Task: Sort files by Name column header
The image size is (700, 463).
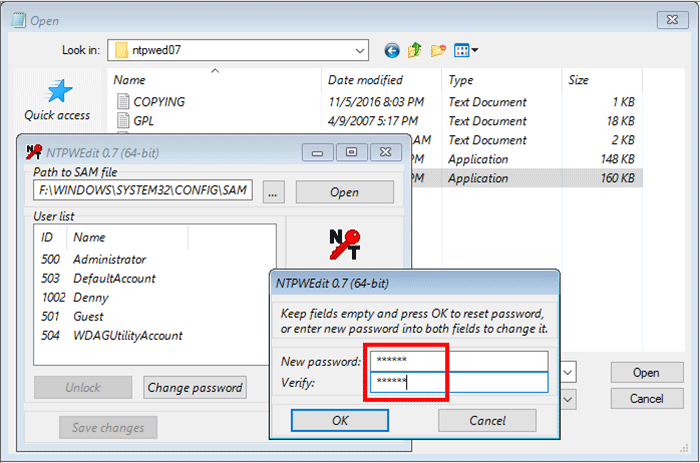Action: pyautogui.click(x=214, y=80)
